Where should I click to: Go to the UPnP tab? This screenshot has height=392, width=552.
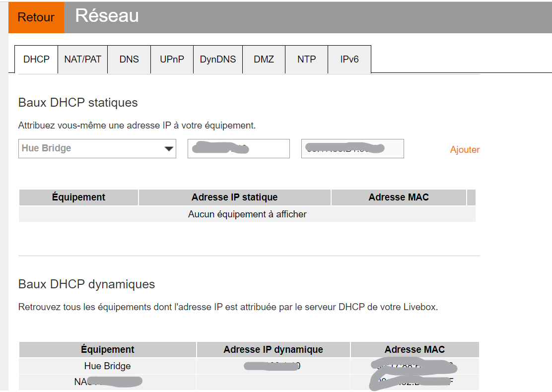click(172, 60)
